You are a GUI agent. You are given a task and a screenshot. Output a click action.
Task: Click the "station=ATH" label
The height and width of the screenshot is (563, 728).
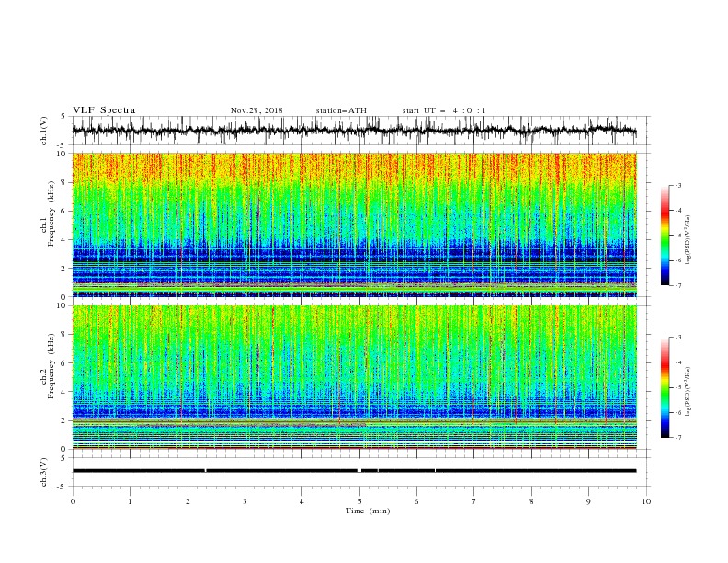point(341,110)
